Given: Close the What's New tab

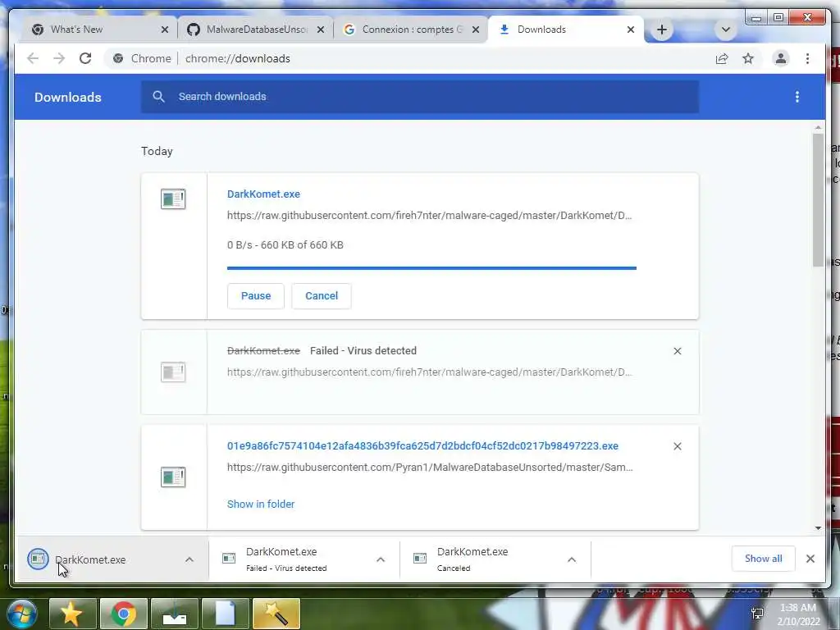Looking at the screenshot, I should point(164,30).
